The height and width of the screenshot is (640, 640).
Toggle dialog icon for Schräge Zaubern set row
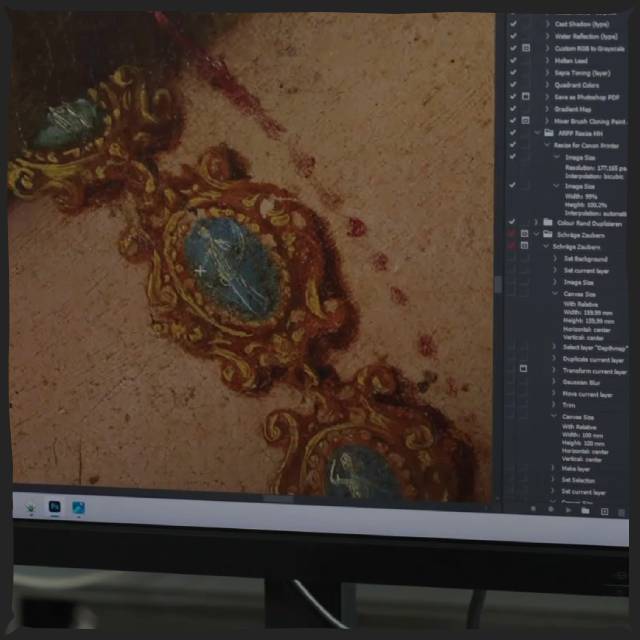click(525, 234)
